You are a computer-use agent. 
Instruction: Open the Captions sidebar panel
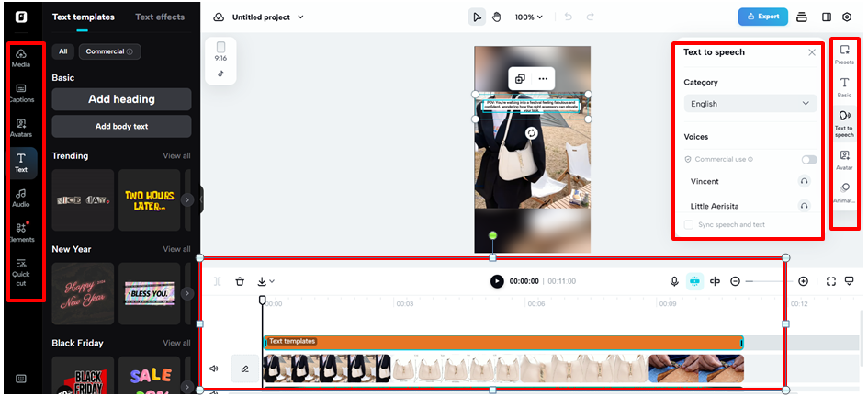(20, 93)
